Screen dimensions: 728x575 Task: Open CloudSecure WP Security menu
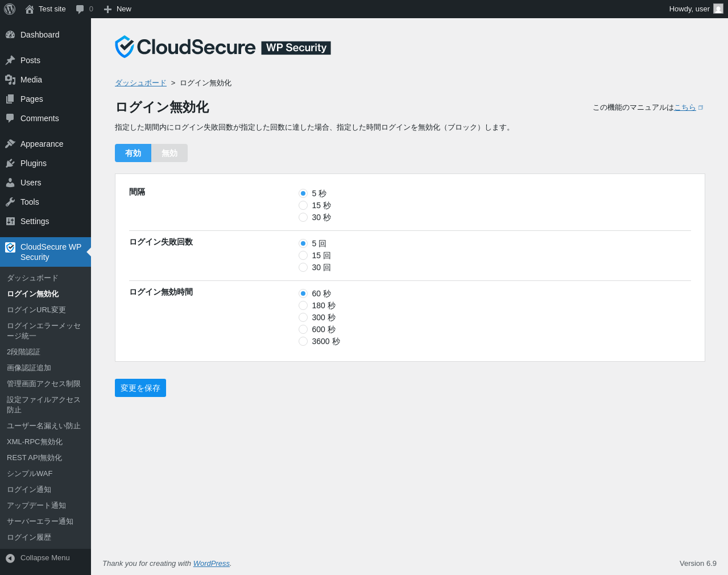[x=45, y=252]
